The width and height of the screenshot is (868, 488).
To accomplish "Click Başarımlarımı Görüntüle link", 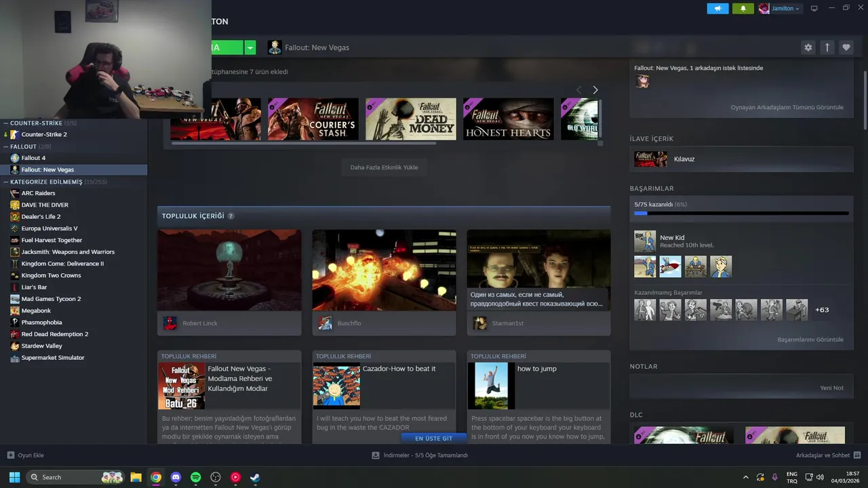I will 810,340.
